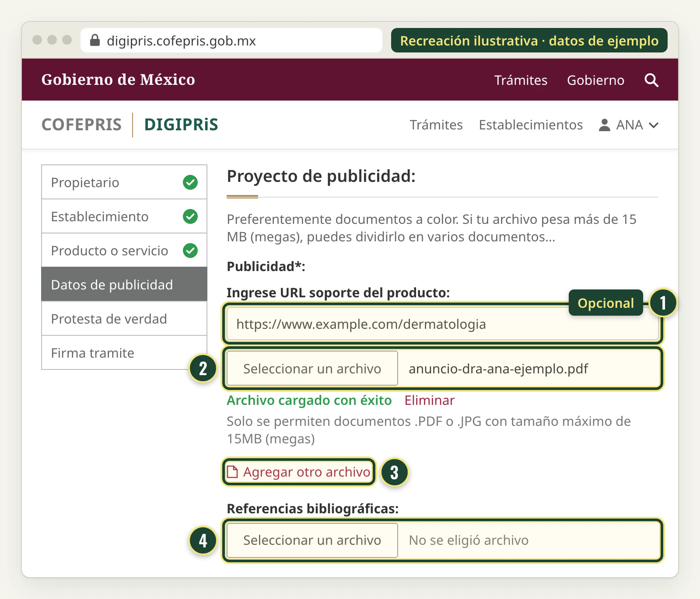Viewport: 700px width, 599px height.
Task: Click the anuncio-dra-ana-ejemplo.pdf file name
Action: (498, 369)
